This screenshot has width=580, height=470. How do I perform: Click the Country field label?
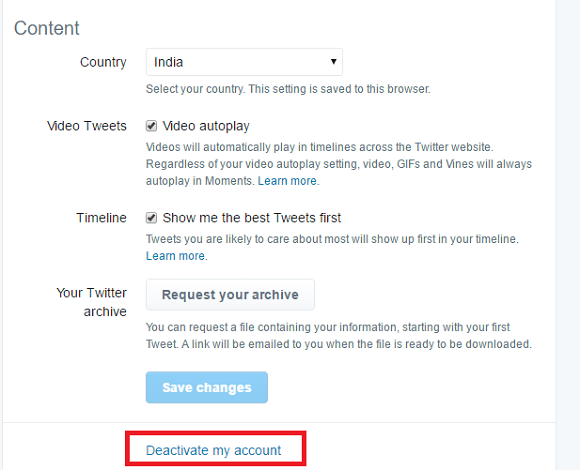[103, 62]
